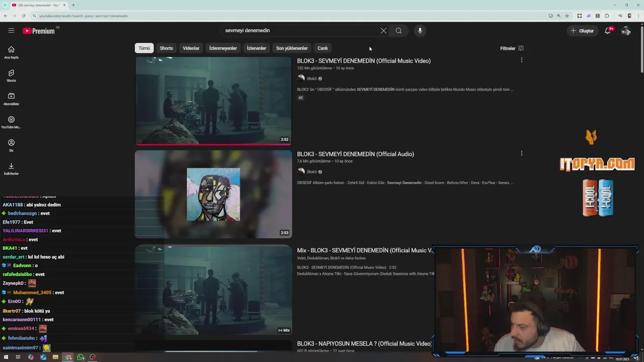Open İndirilenler in the sidebar

coord(11,168)
